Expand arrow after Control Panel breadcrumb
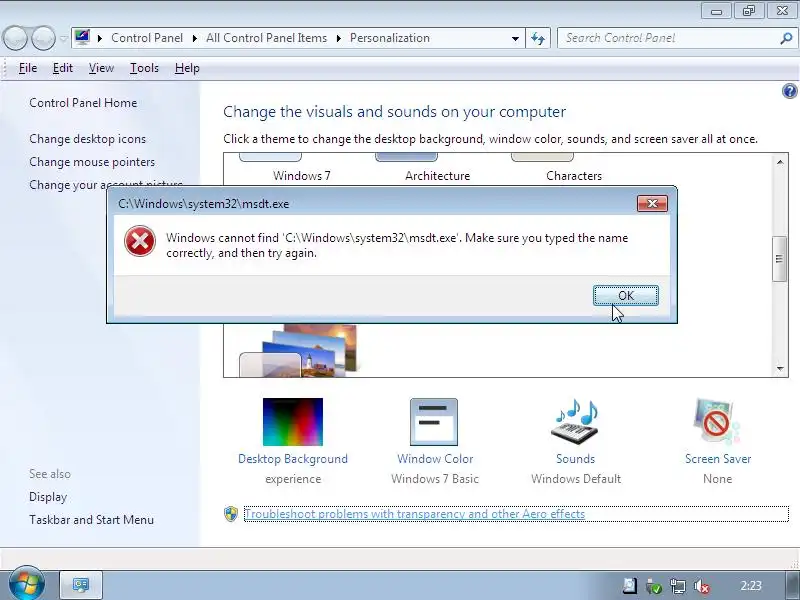Image resolution: width=800 pixels, height=600 pixels. pos(194,38)
